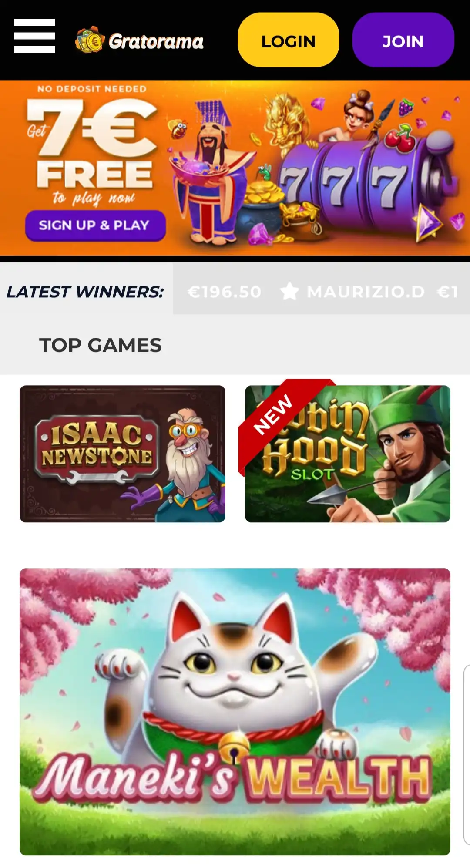Tap the SIGN UP & PLAY button
The height and width of the screenshot is (868, 470).
(95, 225)
